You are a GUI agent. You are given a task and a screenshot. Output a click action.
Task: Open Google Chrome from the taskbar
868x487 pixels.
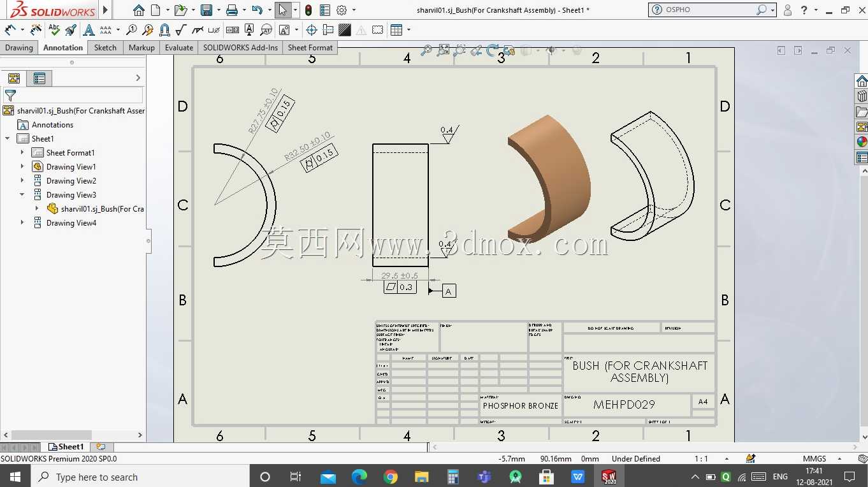391,477
